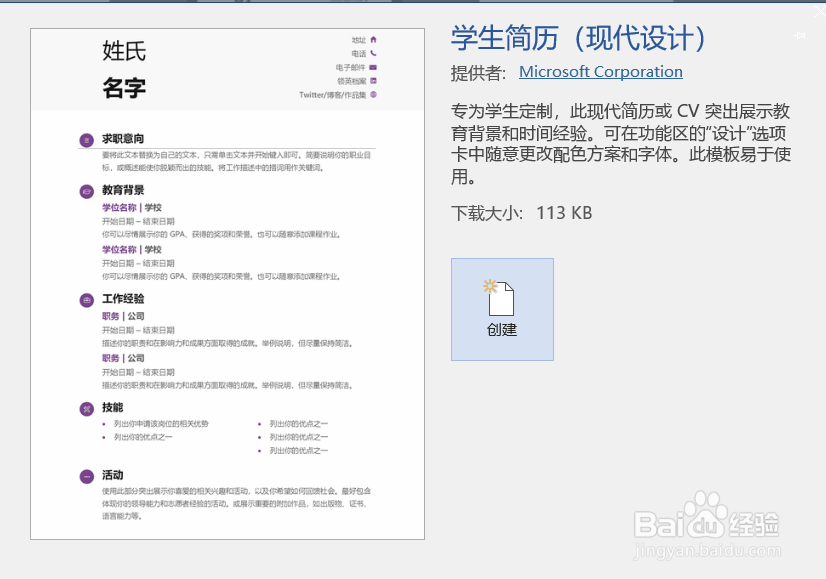
Task: Click the 姓氏 text in the preview header
Action: 124,51
